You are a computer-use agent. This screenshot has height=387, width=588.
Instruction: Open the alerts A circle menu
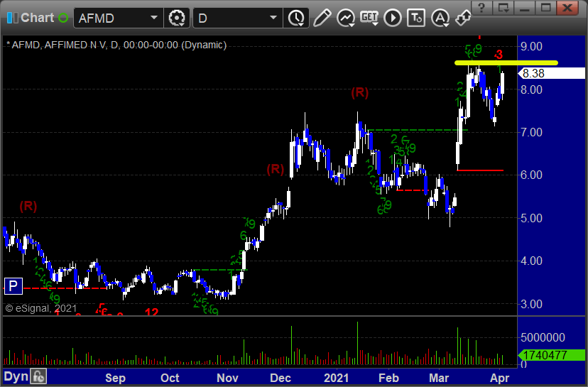(x=440, y=18)
